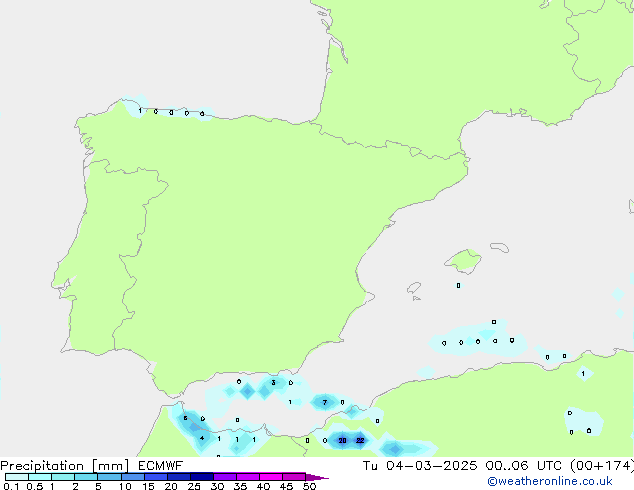The width and height of the screenshot is (634, 490).
Task: Click the Menorca island outline
Action: 499,247
